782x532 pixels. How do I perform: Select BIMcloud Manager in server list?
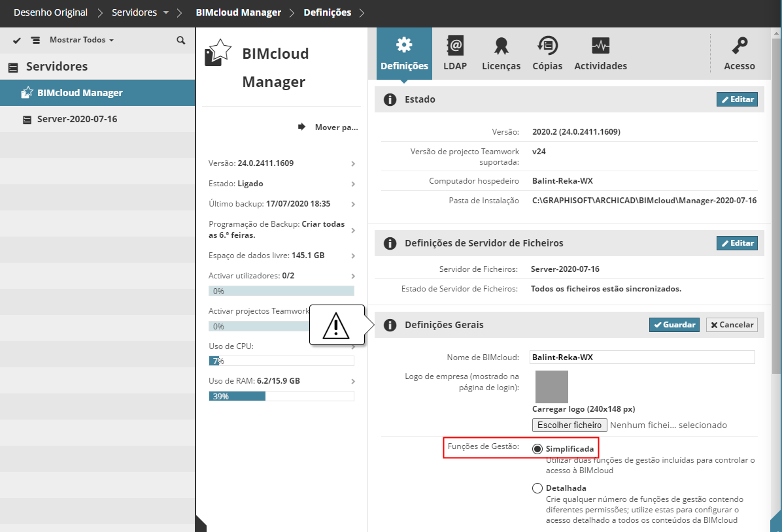(x=97, y=93)
